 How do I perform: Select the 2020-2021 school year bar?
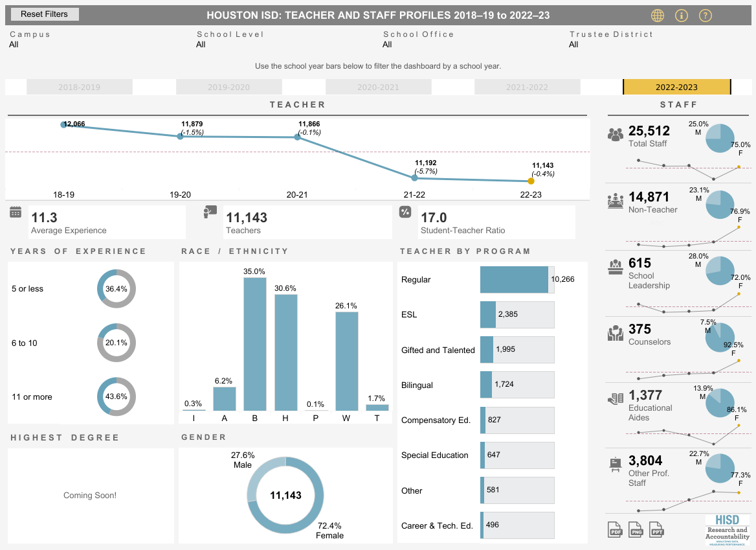(x=379, y=87)
